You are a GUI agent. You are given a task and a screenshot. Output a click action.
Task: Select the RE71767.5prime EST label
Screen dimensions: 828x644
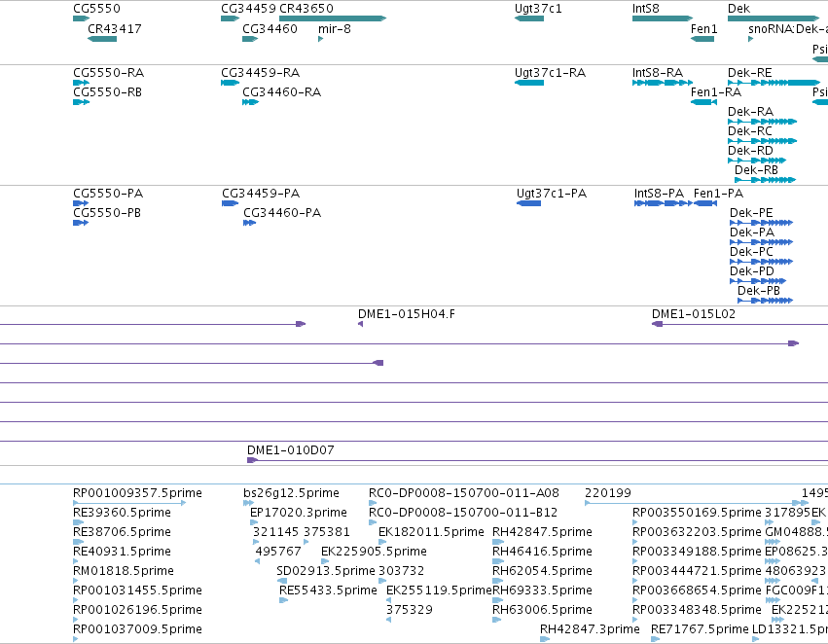(x=701, y=629)
